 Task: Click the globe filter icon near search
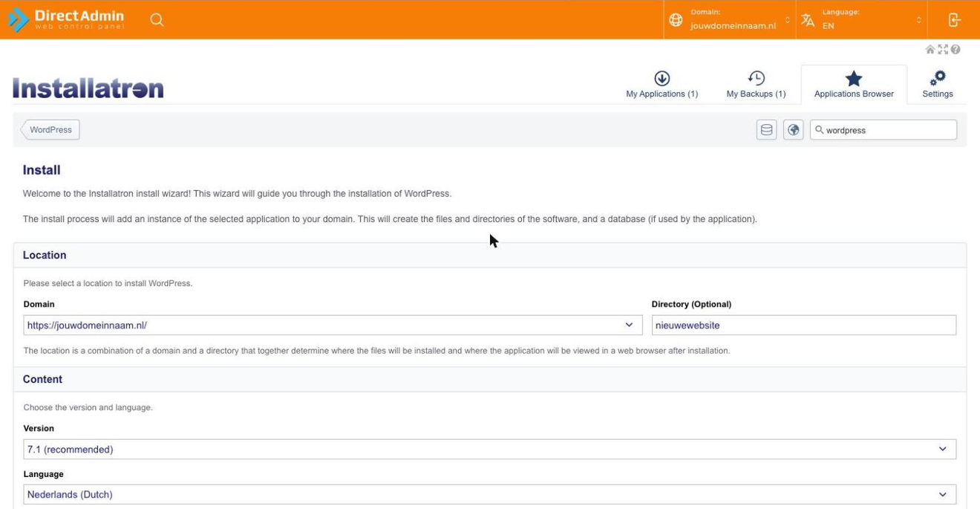[794, 130]
